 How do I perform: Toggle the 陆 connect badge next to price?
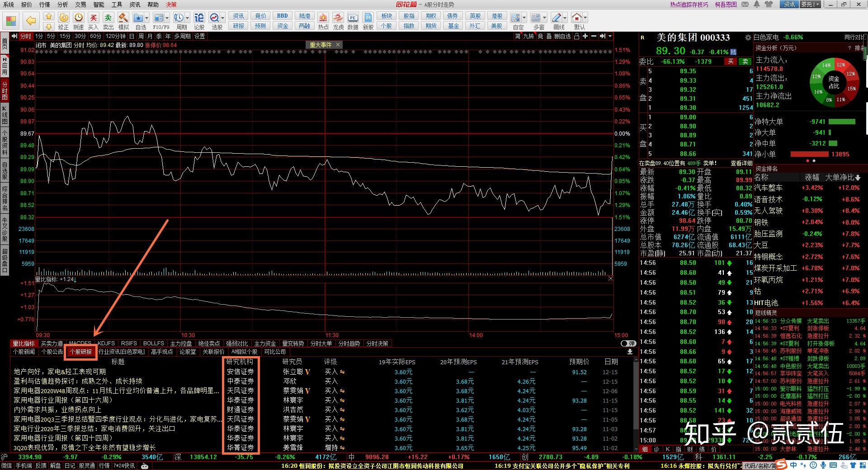click(x=733, y=52)
